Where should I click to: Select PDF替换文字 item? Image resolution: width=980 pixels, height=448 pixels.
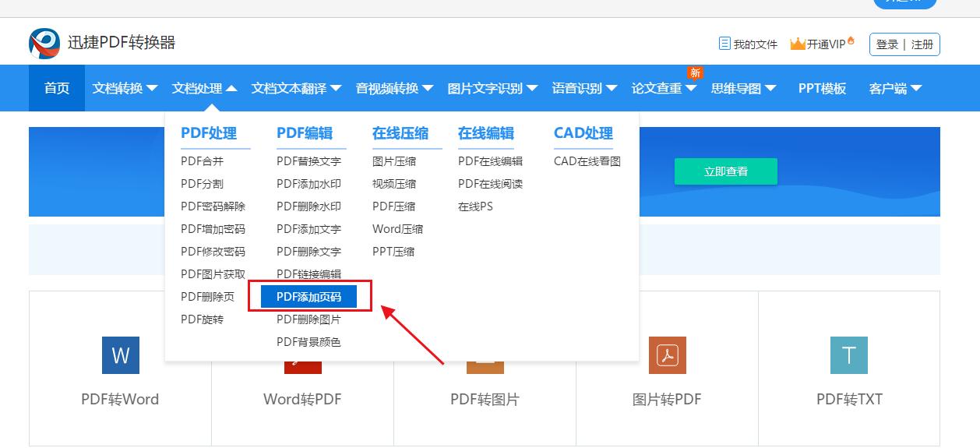308,161
